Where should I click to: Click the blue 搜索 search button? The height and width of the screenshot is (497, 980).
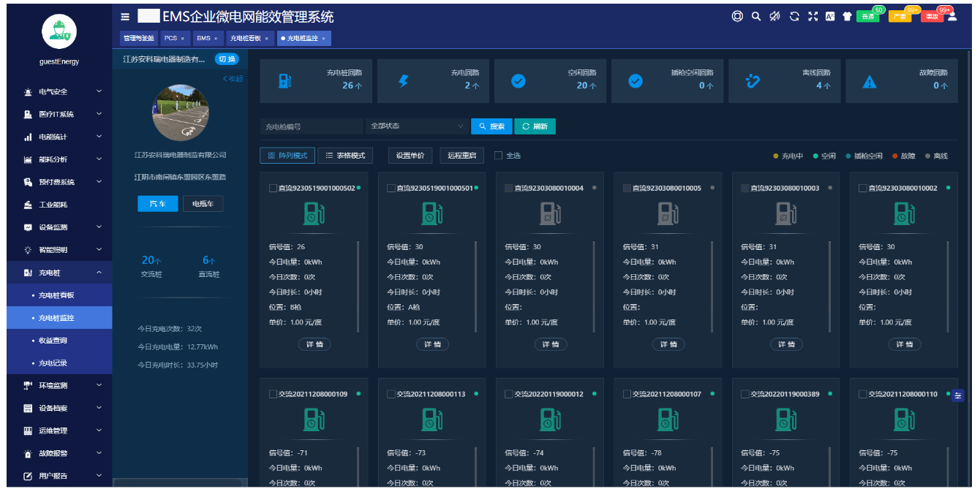tap(491, 126)
